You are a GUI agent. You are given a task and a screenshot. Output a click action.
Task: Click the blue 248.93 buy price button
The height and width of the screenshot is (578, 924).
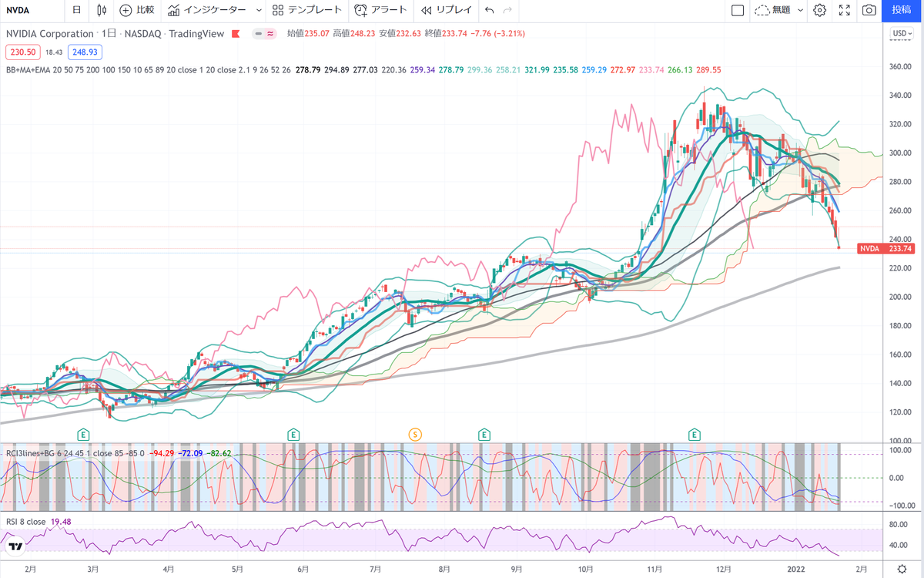pyautogui.click(x=85, y=52)
